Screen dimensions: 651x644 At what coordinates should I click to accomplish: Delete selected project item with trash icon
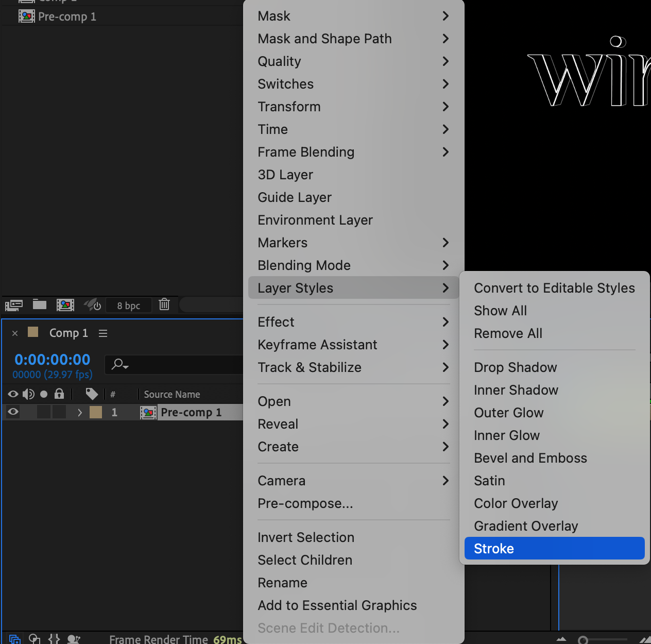(164, 304)
